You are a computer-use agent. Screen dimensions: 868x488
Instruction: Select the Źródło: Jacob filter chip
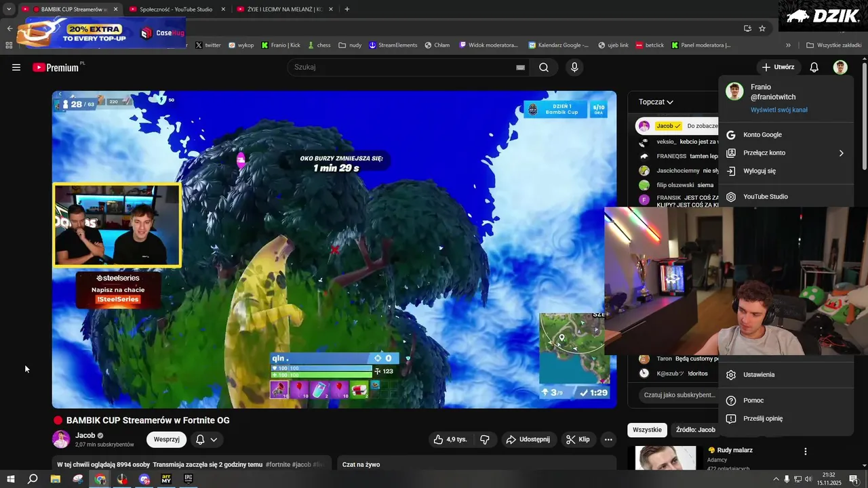[x=695, y=430]
